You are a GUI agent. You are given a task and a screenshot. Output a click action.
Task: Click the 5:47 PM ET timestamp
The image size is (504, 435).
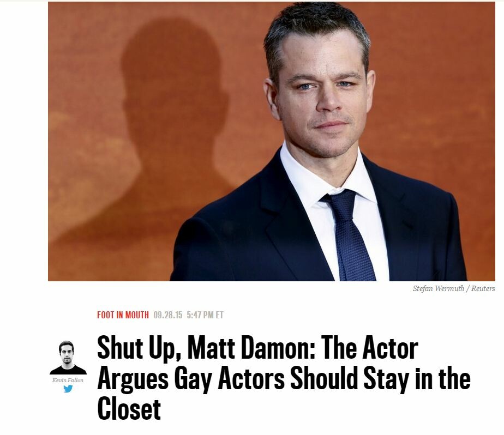point(205,315)
